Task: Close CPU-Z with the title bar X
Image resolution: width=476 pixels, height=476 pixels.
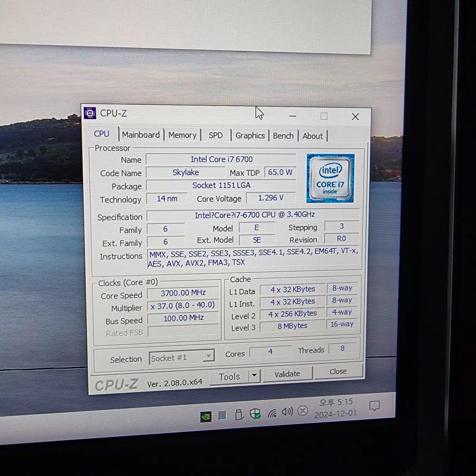Action: 355,117
